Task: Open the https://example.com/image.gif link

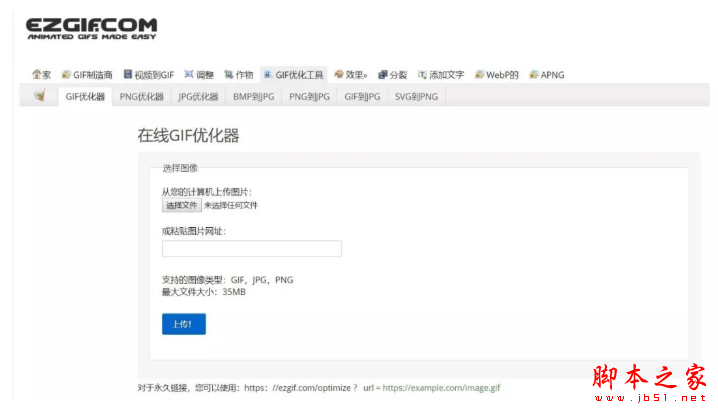Action: tap(441, 388)
